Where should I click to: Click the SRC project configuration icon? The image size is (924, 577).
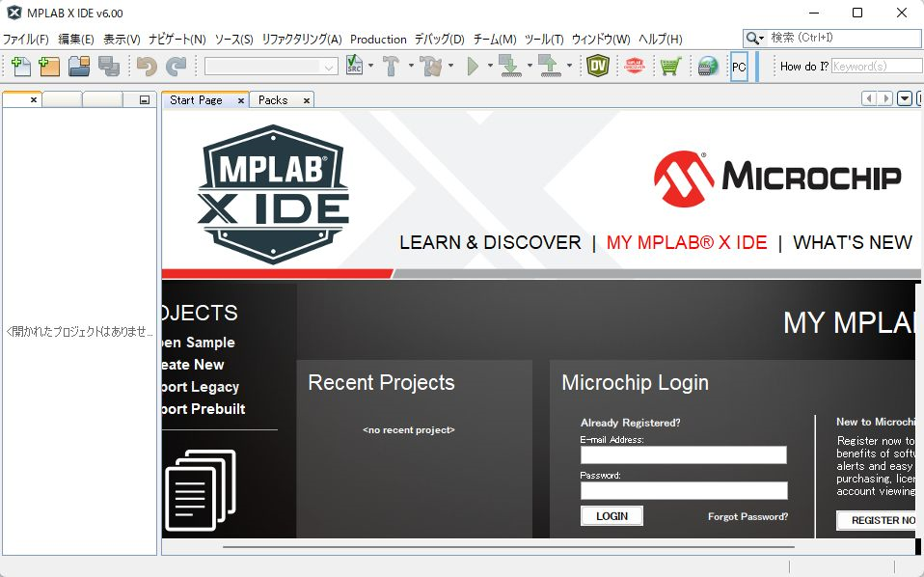[354, 66]
